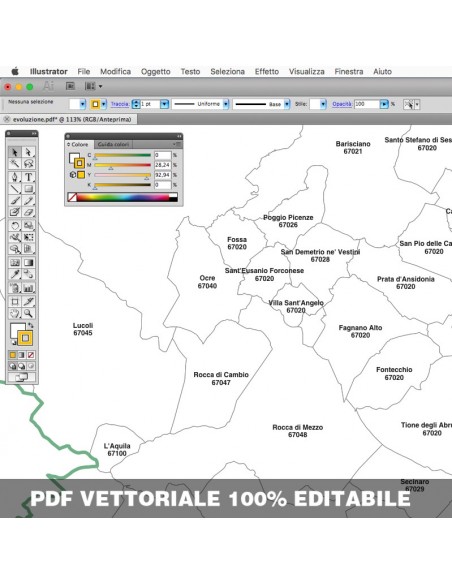
Task: Select the Lasso tool
Action: tap(28, 164)
